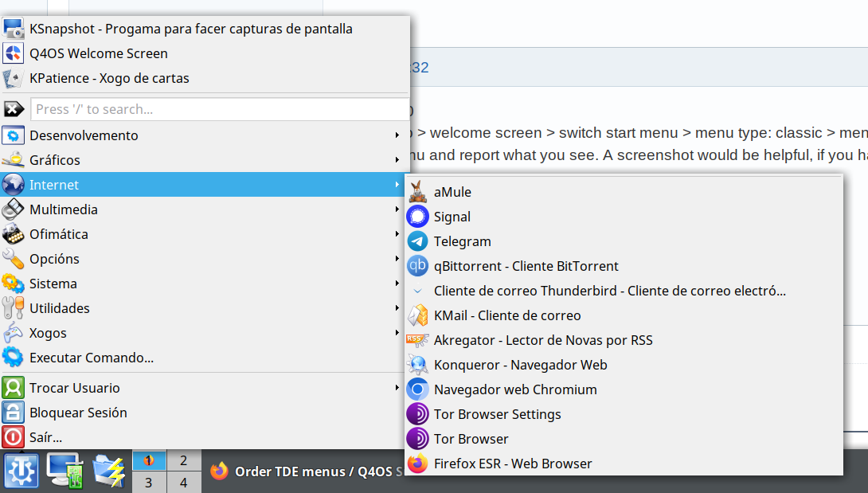Expand the Trocar Usuario submenu arrow

coord(397,388)
